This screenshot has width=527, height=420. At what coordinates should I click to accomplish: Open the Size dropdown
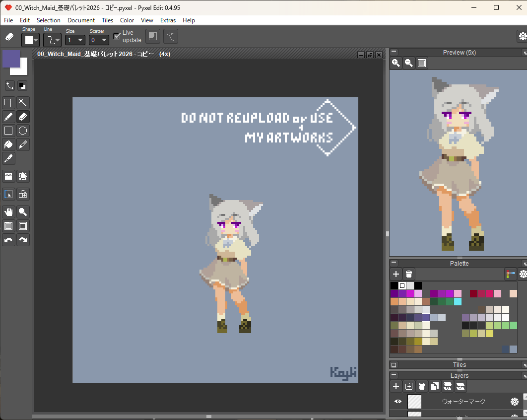pos(75,40)
